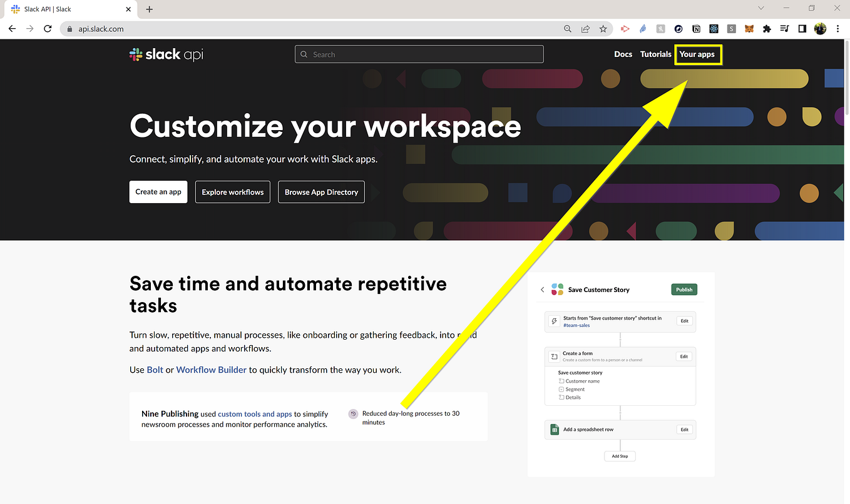850x504 pixels.
Task: Click the lightning shortcut icon in workflow step
Action: 554,321
